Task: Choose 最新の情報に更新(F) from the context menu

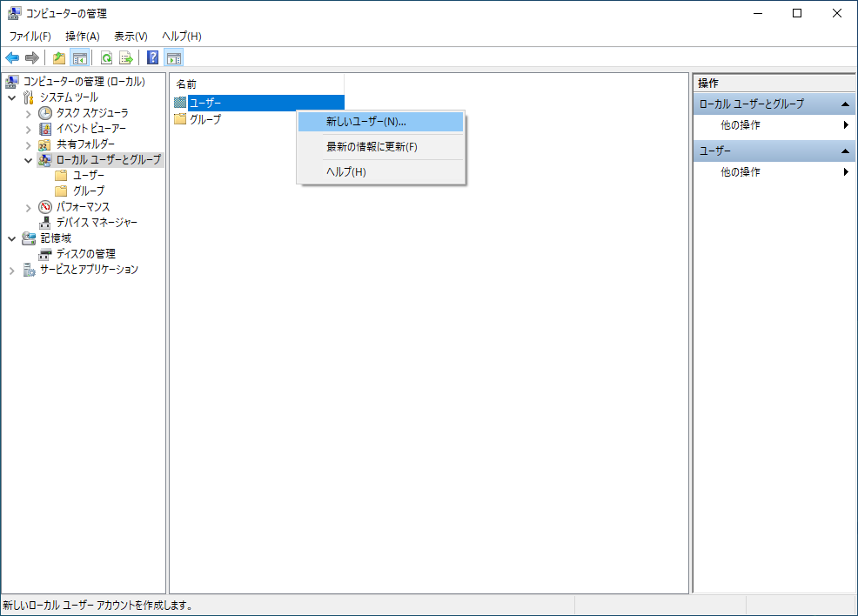Action: point(381,147)
